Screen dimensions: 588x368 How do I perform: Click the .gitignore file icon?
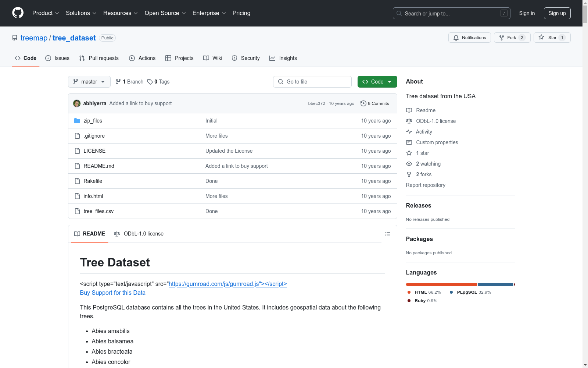(x=77, y=136)
